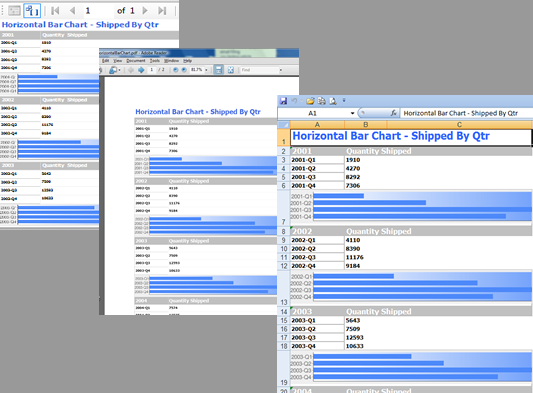This screenshot has width=533, height=393.
Task: Click previous page arrow in Adobe Reader
Action: pos(131,70)
